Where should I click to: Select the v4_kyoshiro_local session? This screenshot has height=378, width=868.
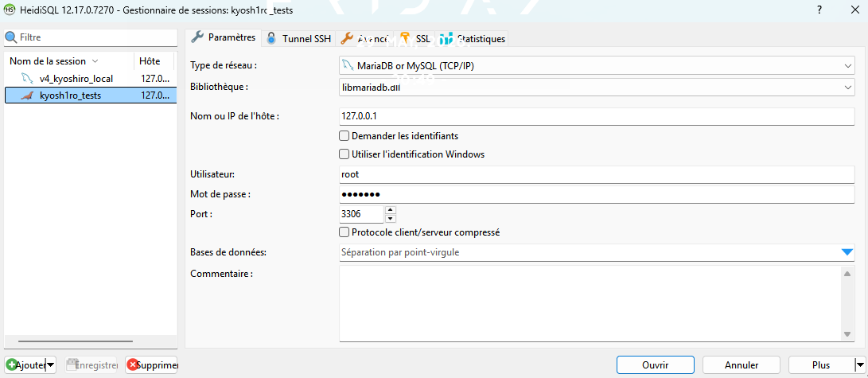91,79
